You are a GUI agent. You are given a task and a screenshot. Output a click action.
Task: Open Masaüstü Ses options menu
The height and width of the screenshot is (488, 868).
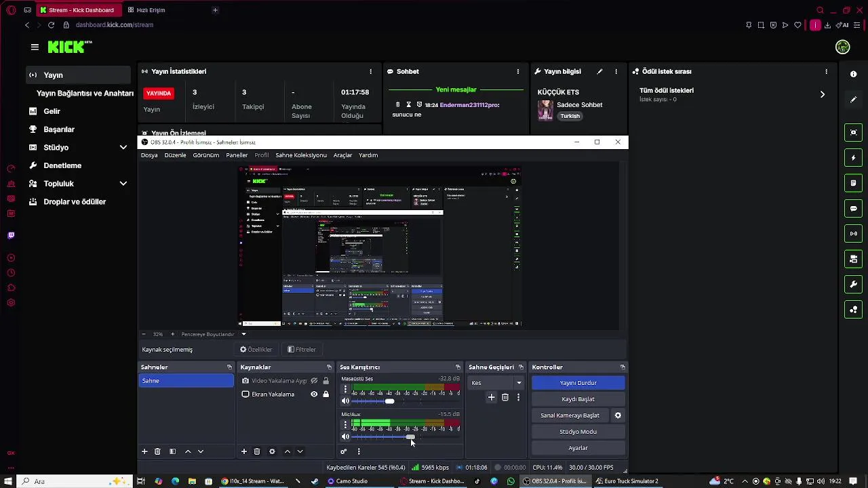[345, 389]
